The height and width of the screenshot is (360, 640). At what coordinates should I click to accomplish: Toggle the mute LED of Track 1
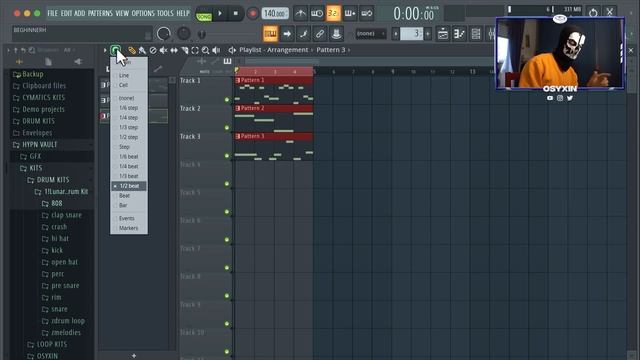tap(227, 100)
